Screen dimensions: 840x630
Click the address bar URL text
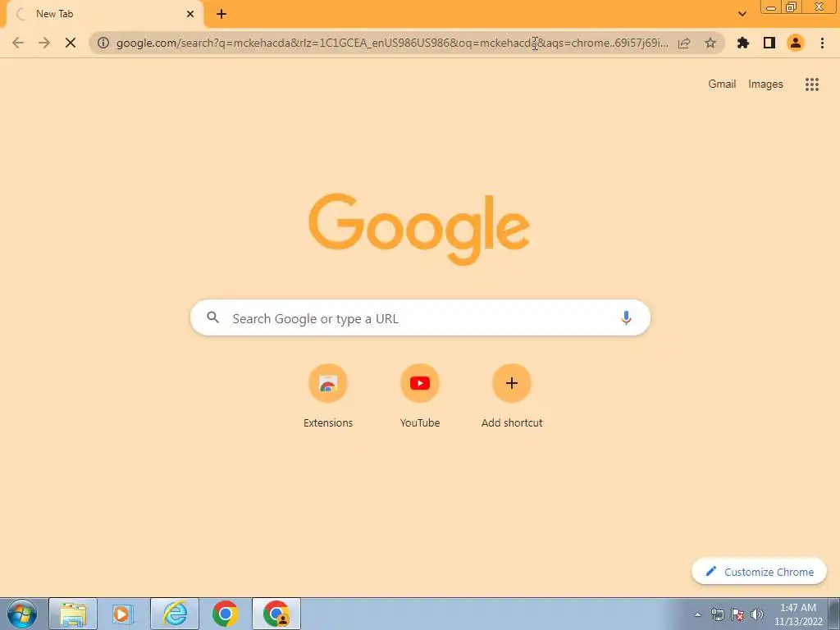[392, 43]
